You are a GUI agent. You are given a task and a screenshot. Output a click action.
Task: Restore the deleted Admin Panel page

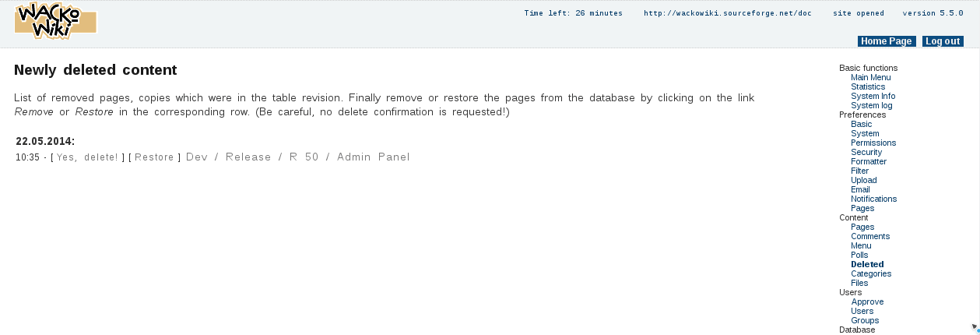154,157
